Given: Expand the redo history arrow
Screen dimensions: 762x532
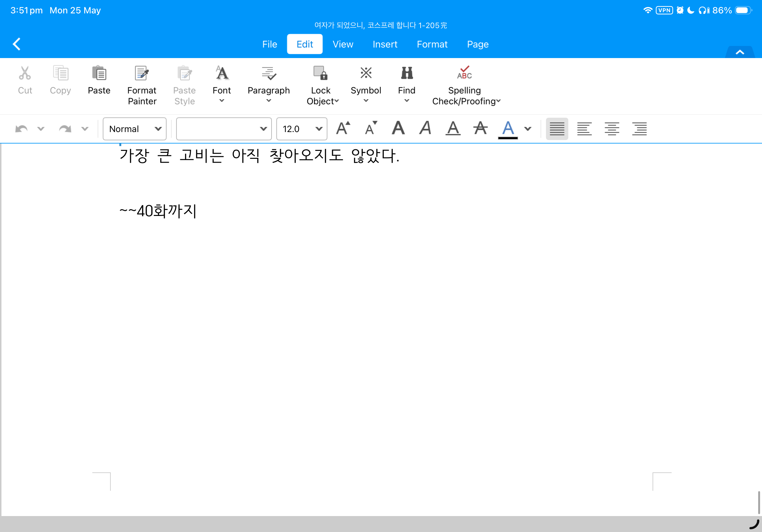Looking at the screenshot, I should pyautogui.click(x=85, y=129).
